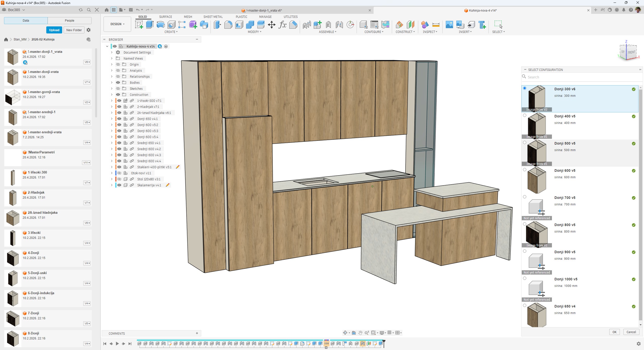Click the Measure tool in Inspect
The height and width of the screenshot is (350, 644).
[436, 25]
